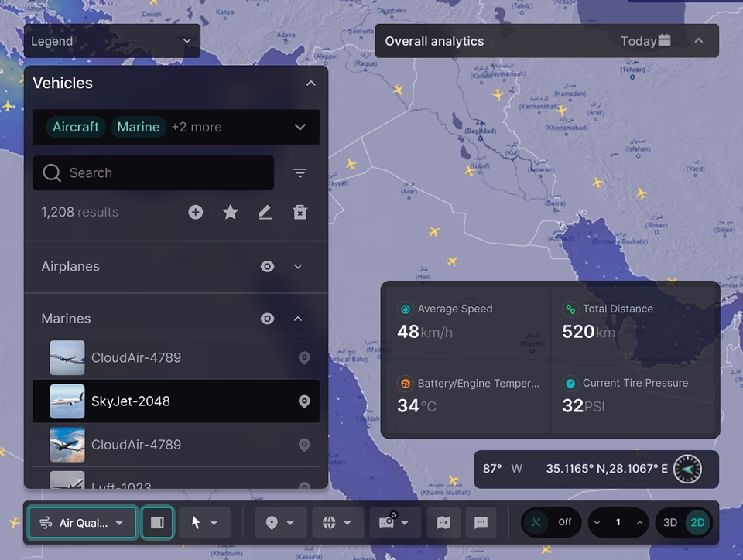Click the location pin on SkyJet-2048
The image size is (743, 560).
[x=304, y=401]
